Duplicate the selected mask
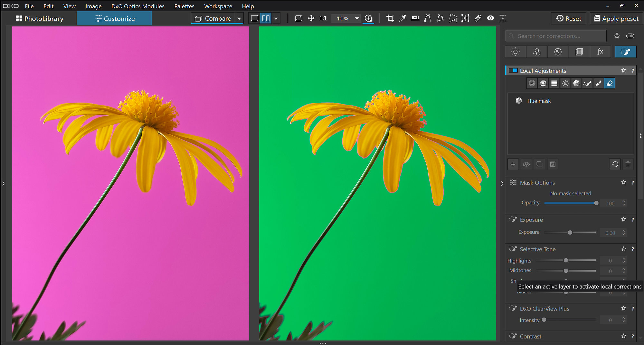 (539, 164)
